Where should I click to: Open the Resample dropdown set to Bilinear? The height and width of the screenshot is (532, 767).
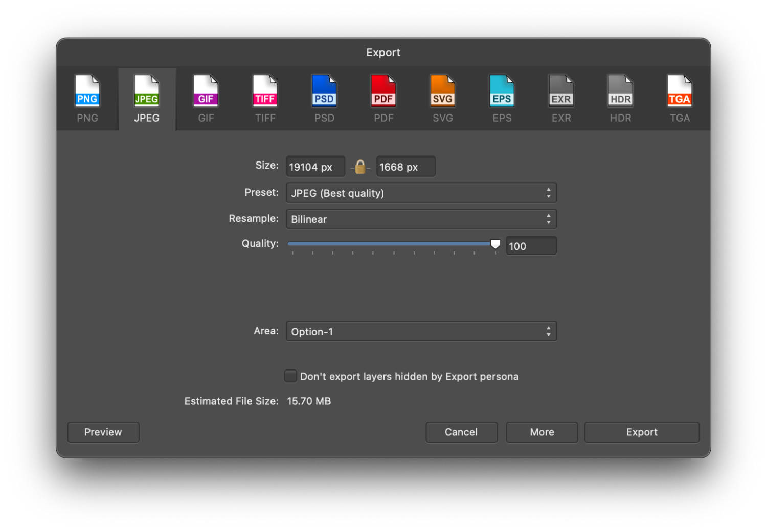421,219
